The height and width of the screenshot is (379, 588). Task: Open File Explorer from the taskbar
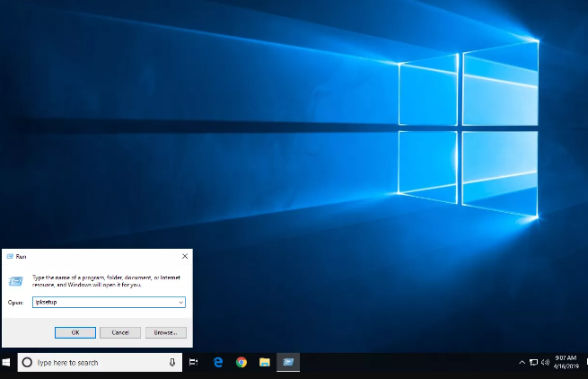(265, 363)
